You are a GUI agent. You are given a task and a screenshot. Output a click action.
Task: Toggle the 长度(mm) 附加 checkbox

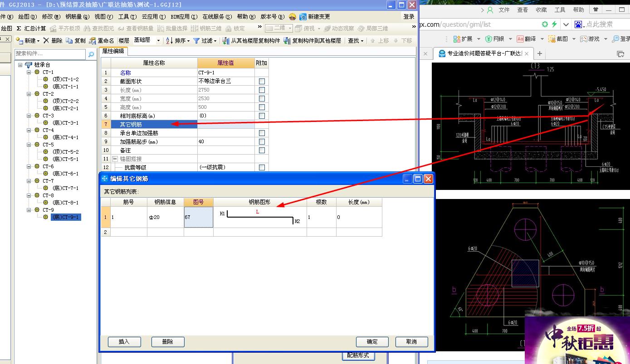(x=262, y=90)
